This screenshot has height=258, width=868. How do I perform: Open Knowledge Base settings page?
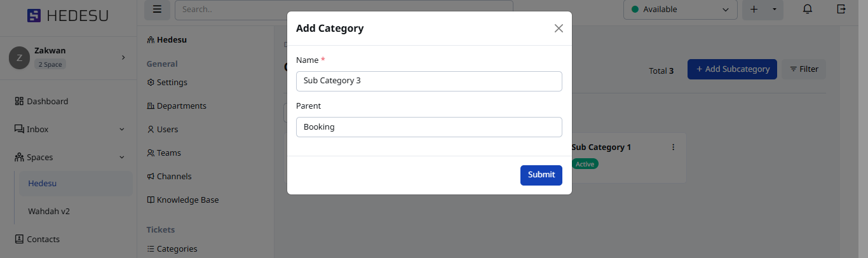coord(187,200)
